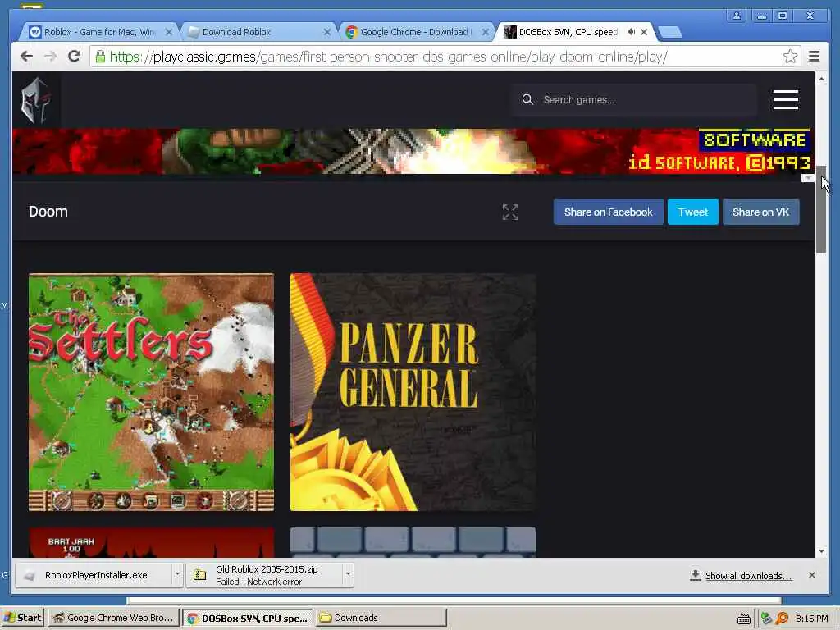Close the Roblox - Game for Mac tab
The height and width of the screenshot is (630, 840).
169,32
